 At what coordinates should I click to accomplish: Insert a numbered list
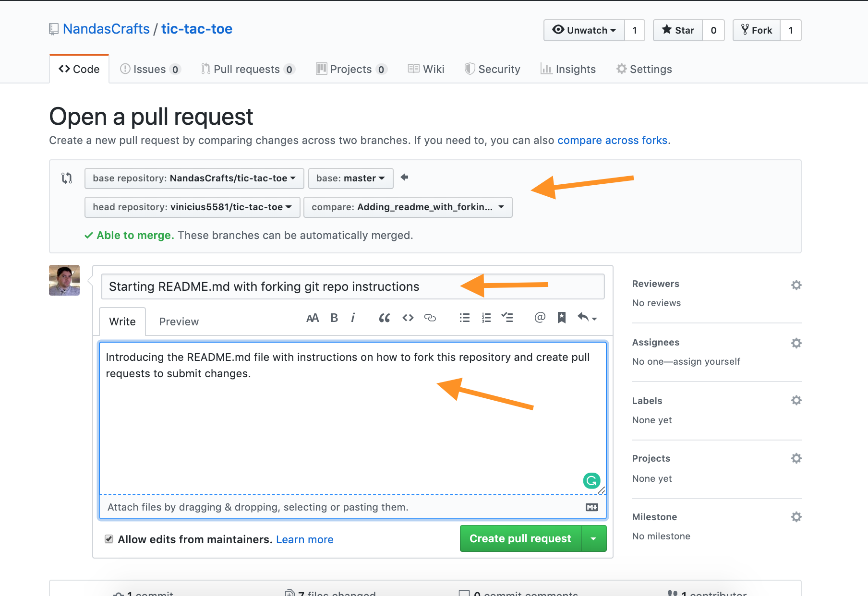(486, 318)
